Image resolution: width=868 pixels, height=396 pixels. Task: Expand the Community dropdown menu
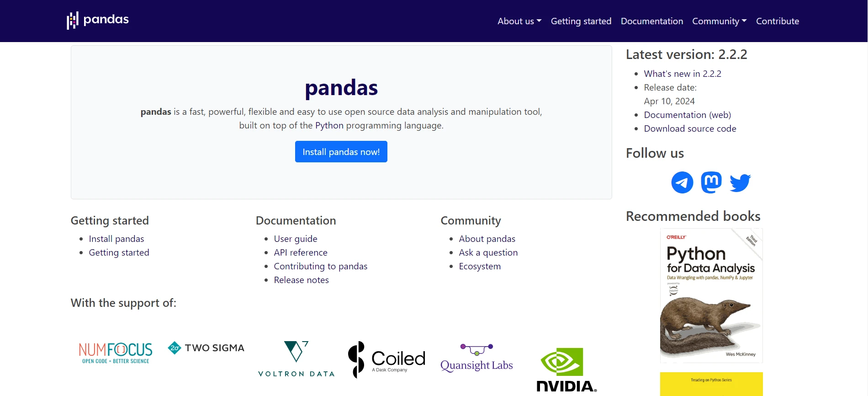(719, 21)
